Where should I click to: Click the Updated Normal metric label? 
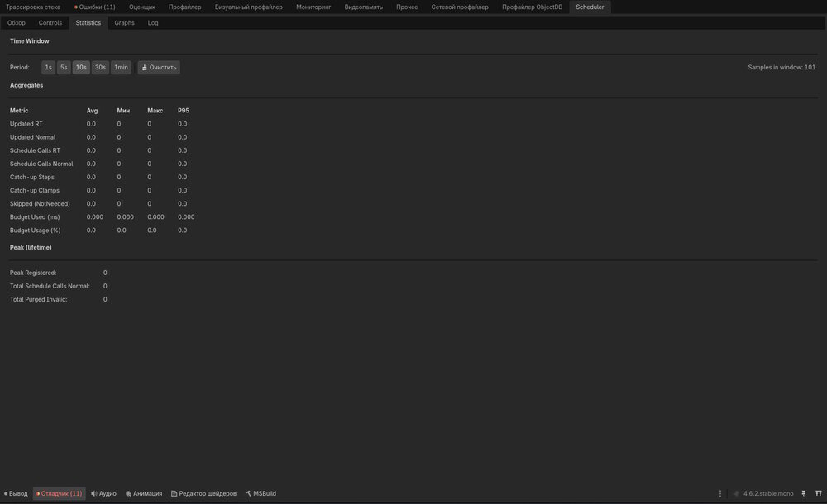(x=32, y=137)
